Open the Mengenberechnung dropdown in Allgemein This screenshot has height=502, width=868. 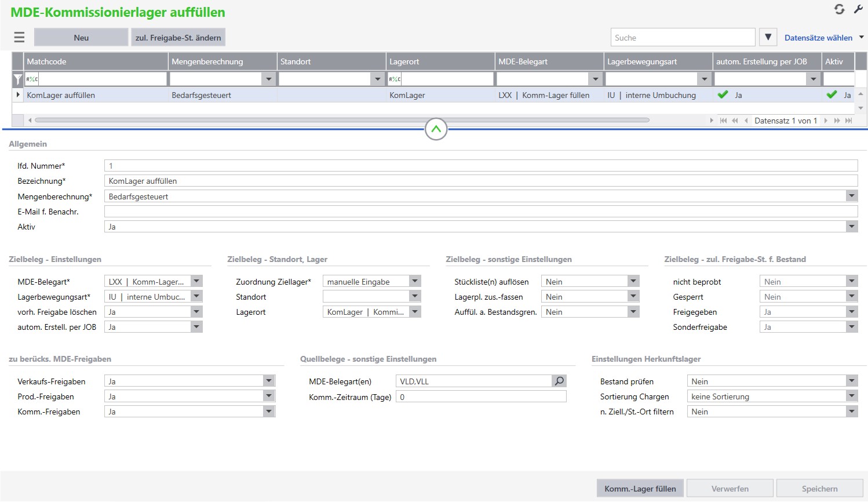[x=851, y=196]
